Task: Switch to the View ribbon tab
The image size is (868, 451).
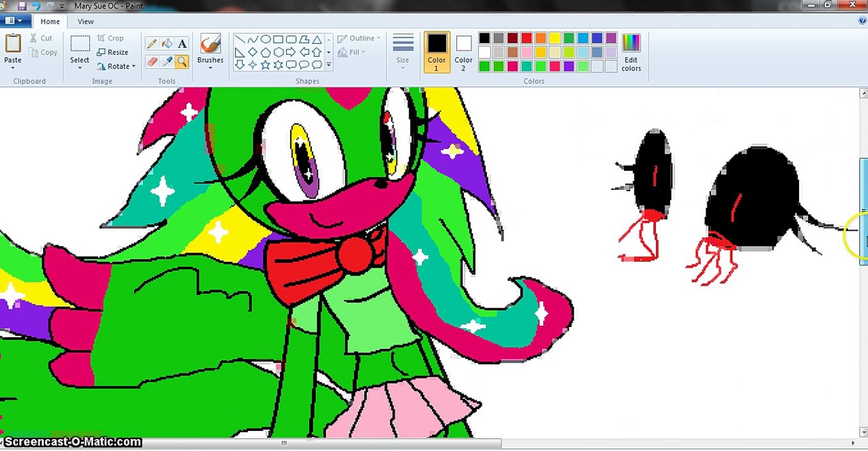Action: tap(86, 21)
